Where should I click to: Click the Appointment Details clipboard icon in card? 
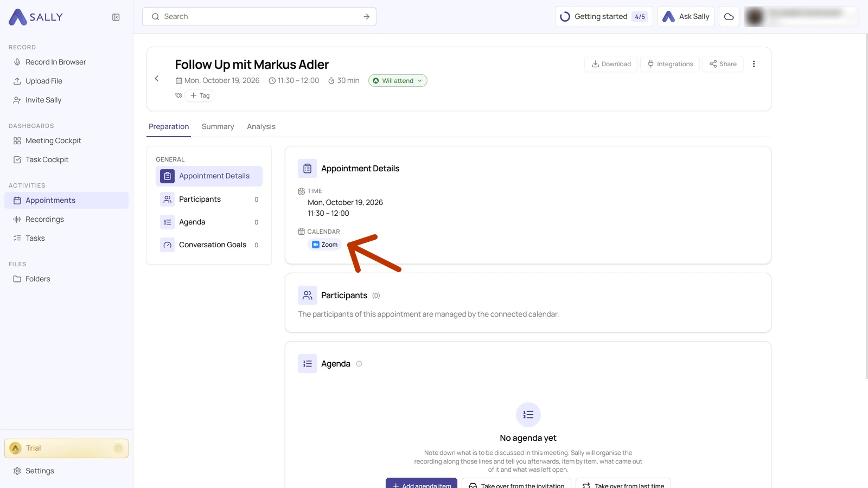(x=307, y=169)
